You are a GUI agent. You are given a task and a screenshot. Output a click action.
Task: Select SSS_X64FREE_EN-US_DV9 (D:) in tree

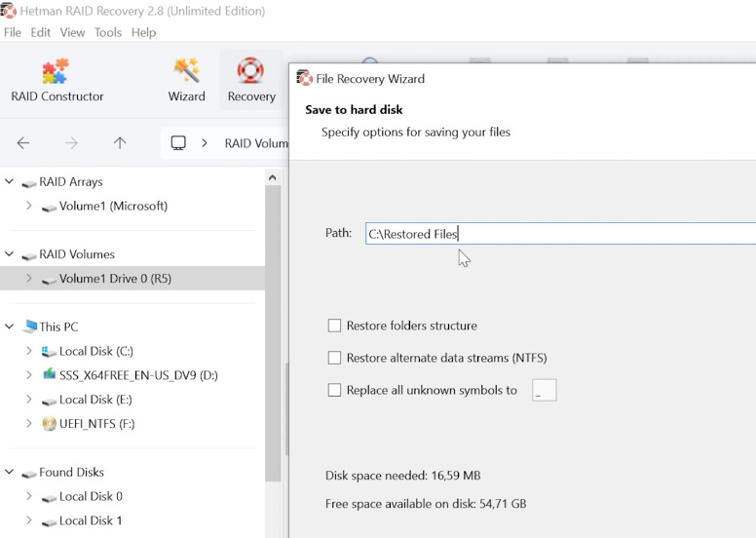138,375
